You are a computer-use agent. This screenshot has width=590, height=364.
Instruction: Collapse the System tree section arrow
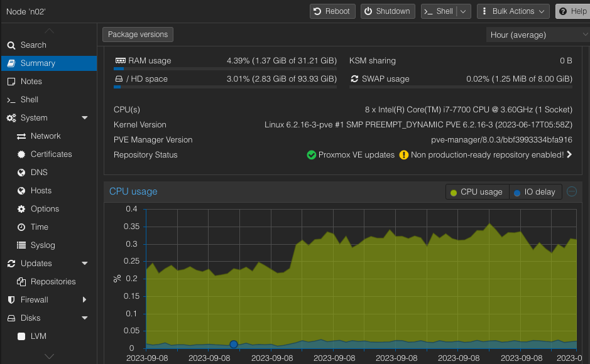coord(85,118)
